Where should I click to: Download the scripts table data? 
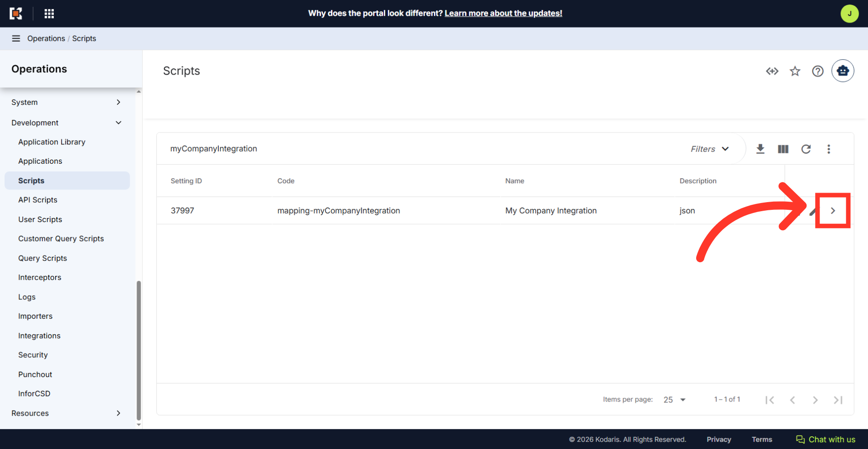(x=760, y=149)
